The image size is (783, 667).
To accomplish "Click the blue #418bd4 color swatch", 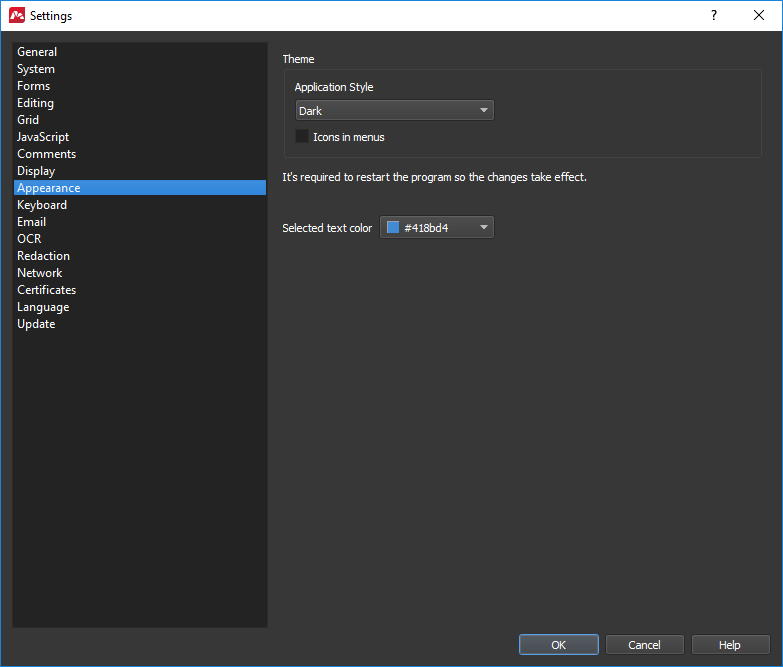I will click(393, 227).
